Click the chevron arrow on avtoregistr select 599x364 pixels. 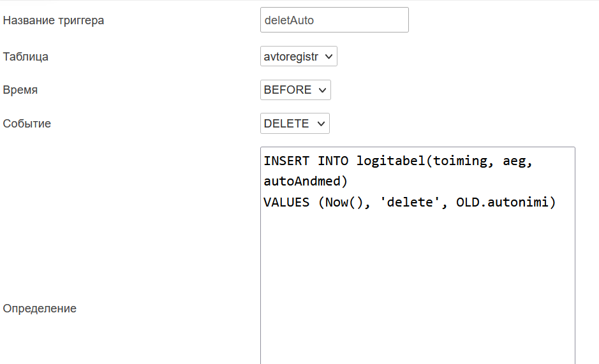(x=329, y=57)
